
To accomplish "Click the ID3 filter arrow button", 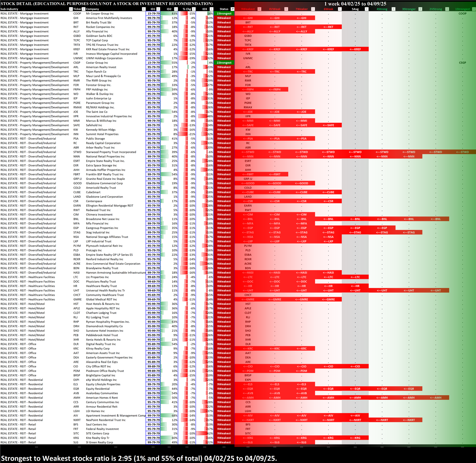I will point(211,9).
